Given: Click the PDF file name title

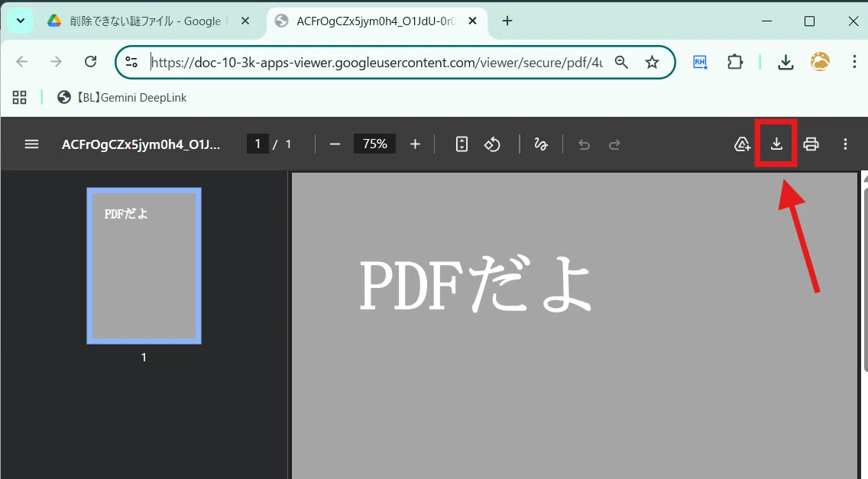Looking at the screenshot, I should [x=141, y=144].
